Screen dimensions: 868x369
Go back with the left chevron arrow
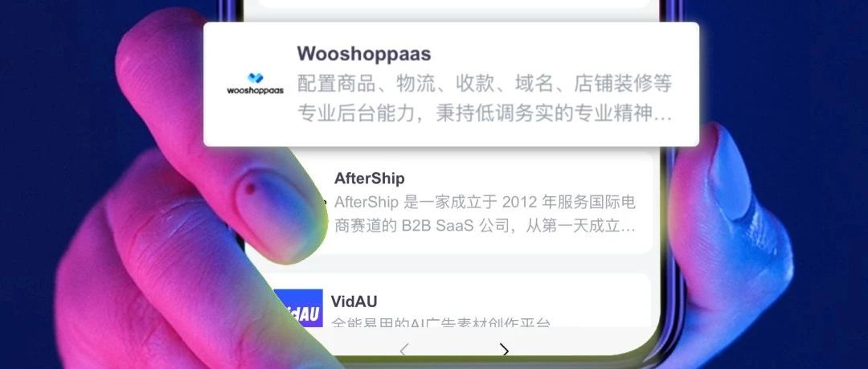click(x=403, y=351)
